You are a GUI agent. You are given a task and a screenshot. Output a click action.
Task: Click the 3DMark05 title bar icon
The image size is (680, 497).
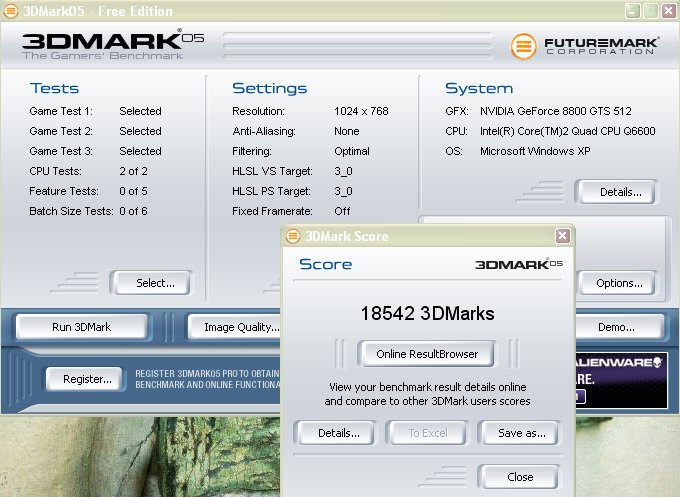click(x=11, y=11)
